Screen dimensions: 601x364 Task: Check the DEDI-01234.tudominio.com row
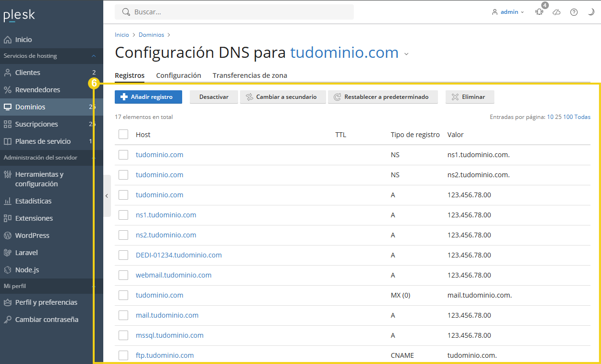pyautogui.click(x=123, y=255)
